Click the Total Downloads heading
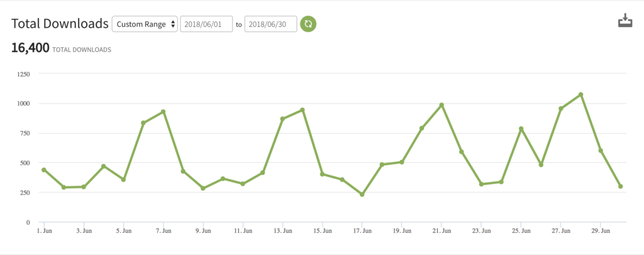644x255 pixels. click(x=60, y=24)
